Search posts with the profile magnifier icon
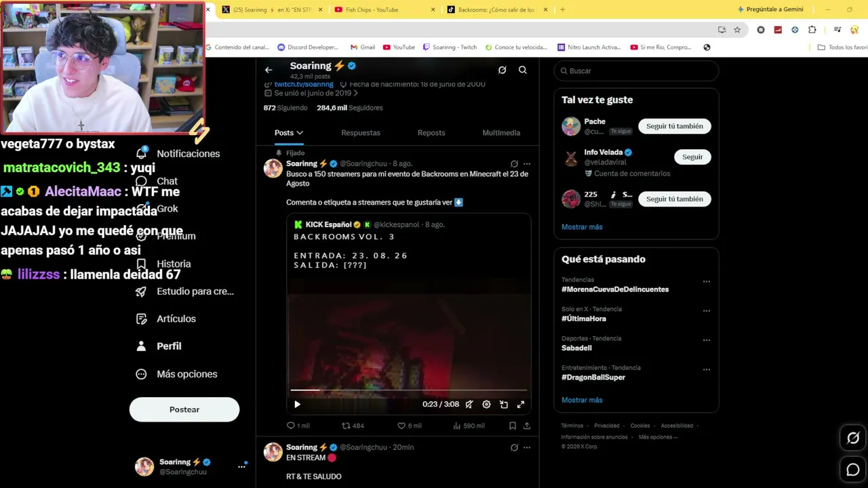Viewport: 868px width, 488px height. [x=523, y=70]
